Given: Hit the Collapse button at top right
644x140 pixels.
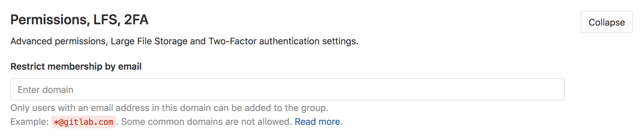Looking at the screenshot, I should pyautogui.click(x=607, y=22).
